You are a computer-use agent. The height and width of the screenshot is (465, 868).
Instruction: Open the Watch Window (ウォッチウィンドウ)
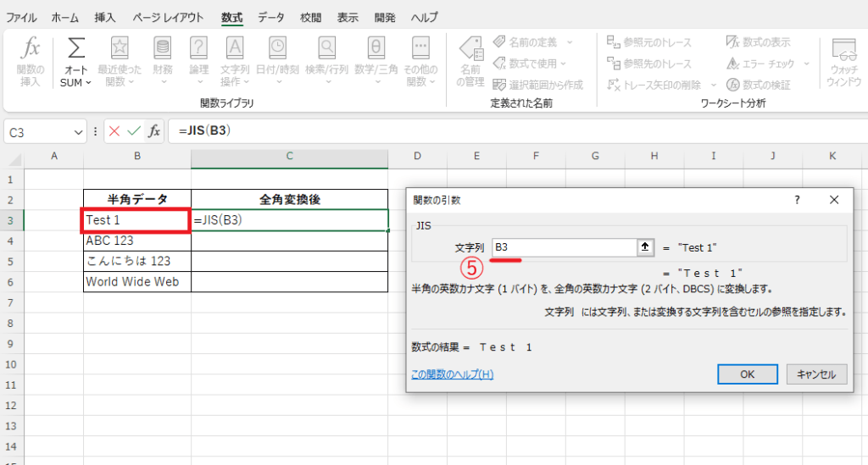click(x=843, y=61)
